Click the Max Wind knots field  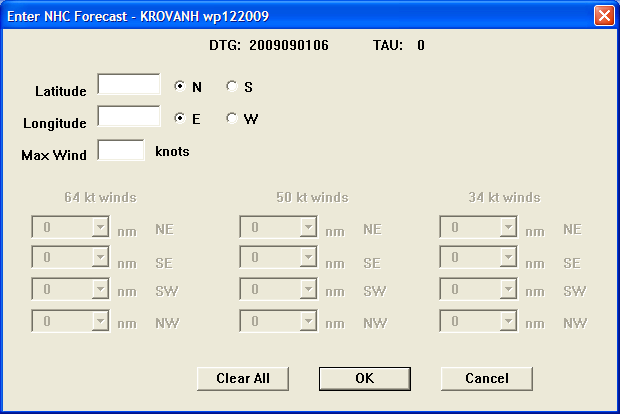122,150
